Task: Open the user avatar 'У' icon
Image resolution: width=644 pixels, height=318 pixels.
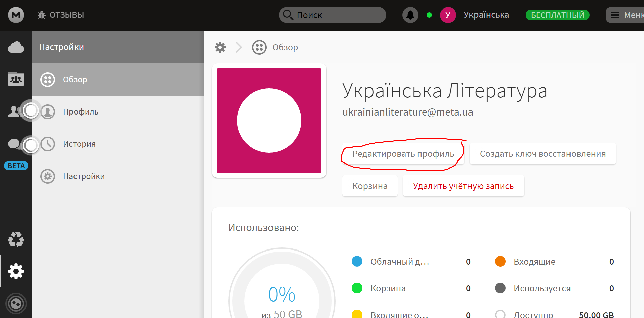Action: click(x=448, y=15)
